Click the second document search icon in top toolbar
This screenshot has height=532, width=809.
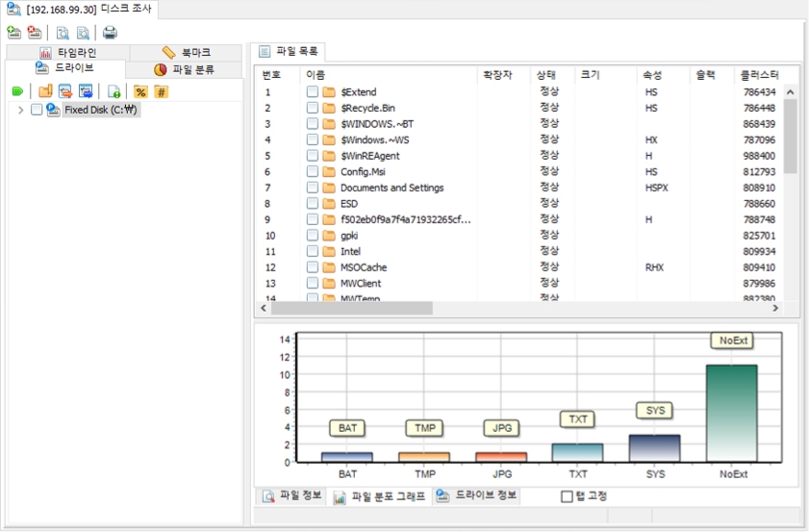(83, 33)
